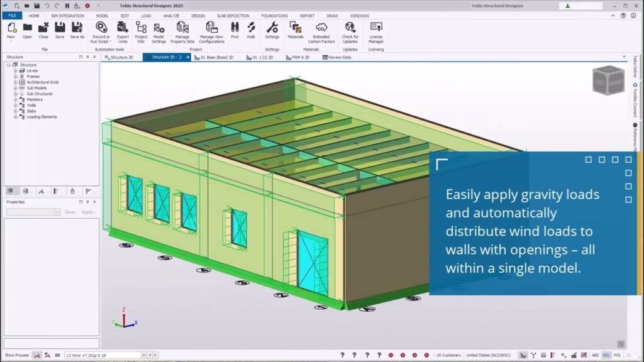Toggle the first snap mode icon in status bar
The width and height of the screenshot is (644, 362).
tap(523, 355)
